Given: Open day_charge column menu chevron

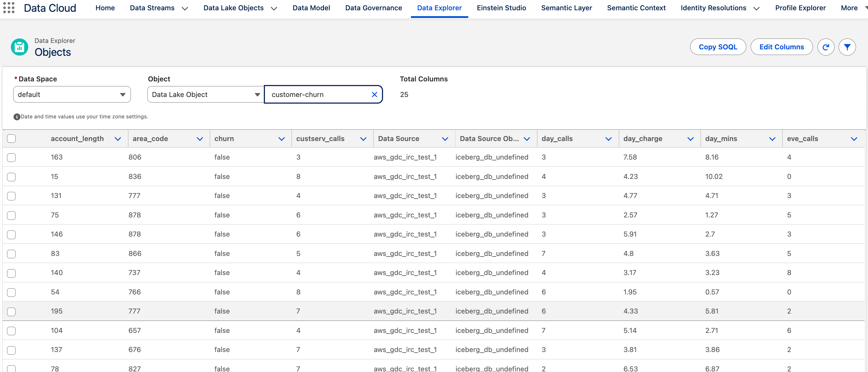Looking at the screenshot, I should pyautogui.click(x=690, y=139).
